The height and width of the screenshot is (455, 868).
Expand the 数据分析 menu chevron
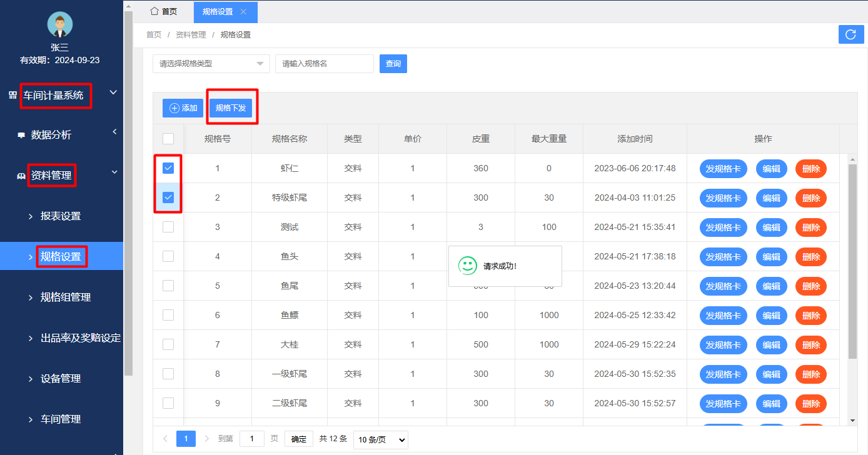[114, 132]
